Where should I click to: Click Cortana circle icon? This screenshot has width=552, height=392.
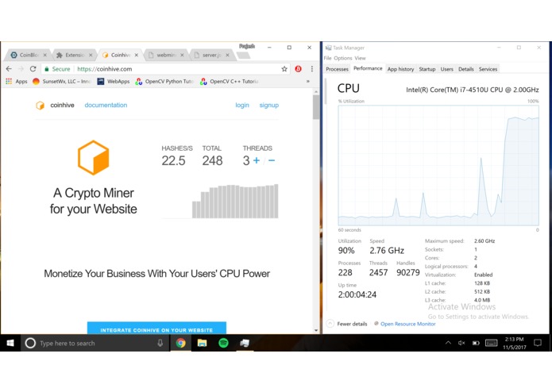click(x=30, y=343)
